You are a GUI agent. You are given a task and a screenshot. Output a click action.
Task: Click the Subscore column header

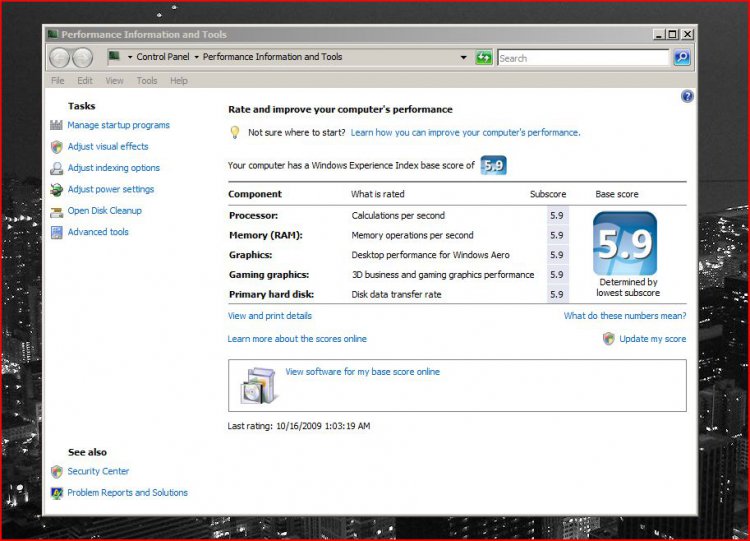coord(548,194)
